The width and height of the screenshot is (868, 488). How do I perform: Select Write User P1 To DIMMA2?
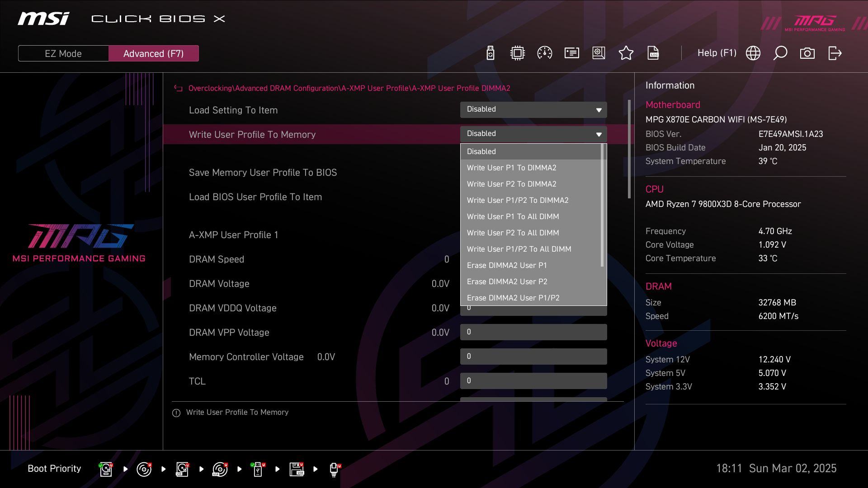[511, 168]
